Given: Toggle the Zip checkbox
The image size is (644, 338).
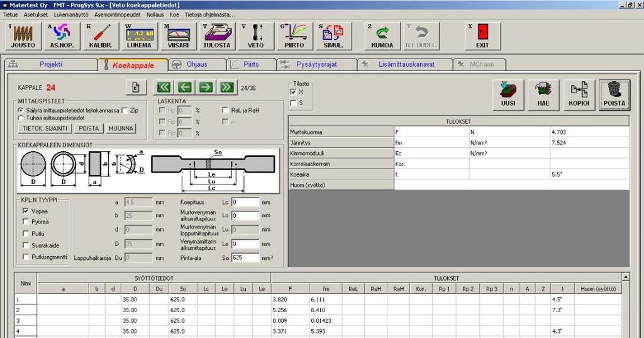Looking at the screenshot, I should [x=125, y=110].
